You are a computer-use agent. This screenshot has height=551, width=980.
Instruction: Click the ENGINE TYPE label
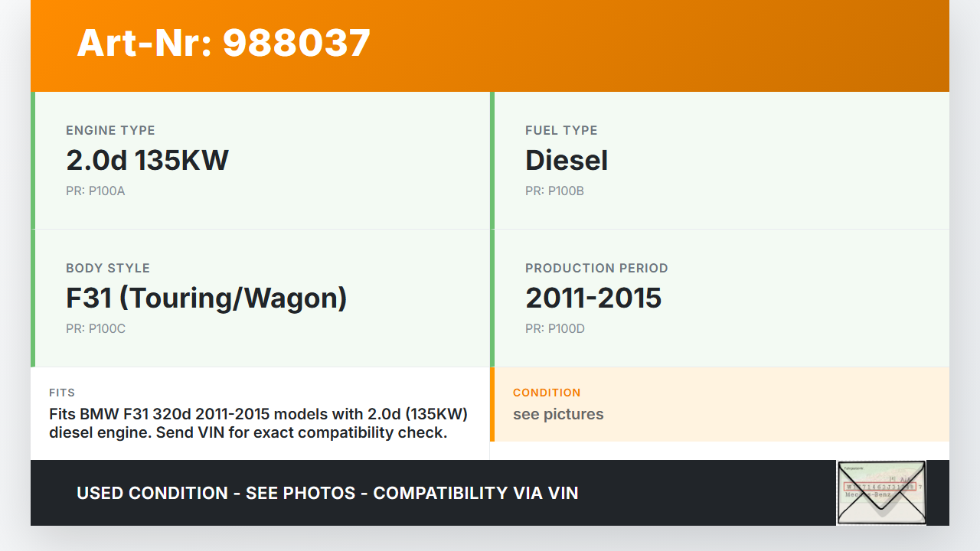coord(110,131)
